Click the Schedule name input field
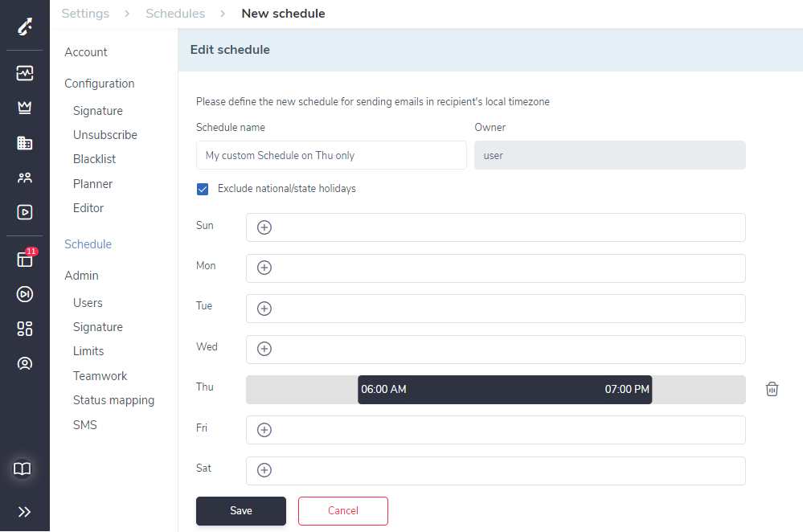 coord(331,155)
